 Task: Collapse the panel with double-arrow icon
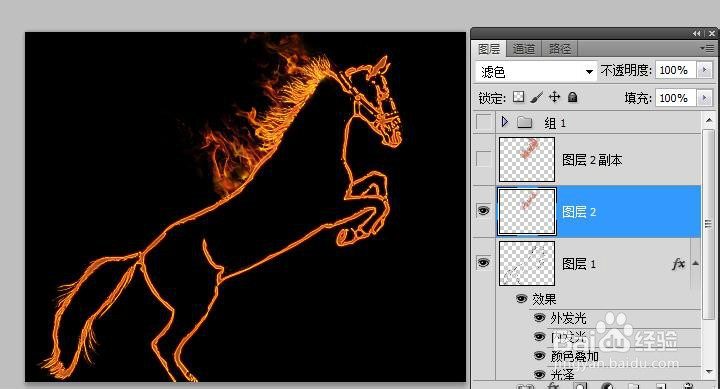point(697,34)
